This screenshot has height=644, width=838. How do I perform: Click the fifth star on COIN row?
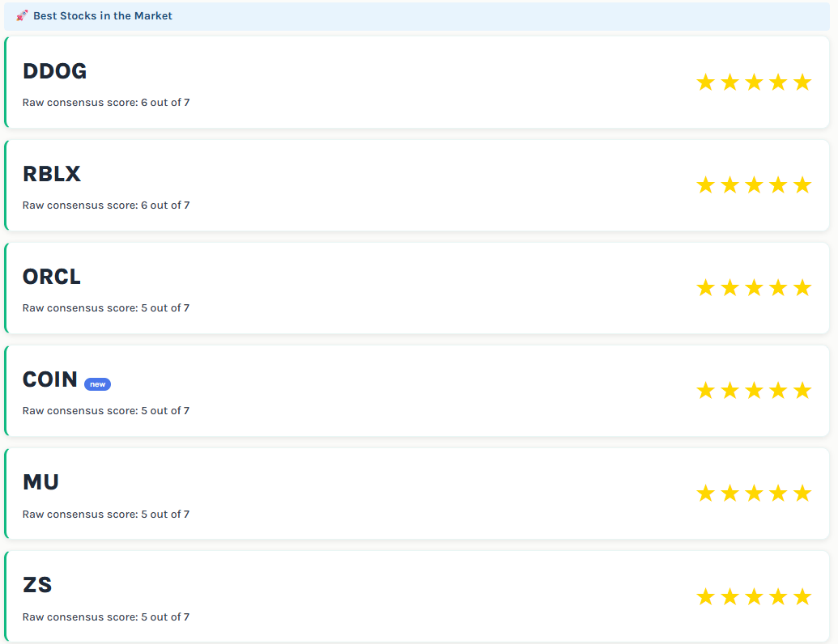point(802,390)
